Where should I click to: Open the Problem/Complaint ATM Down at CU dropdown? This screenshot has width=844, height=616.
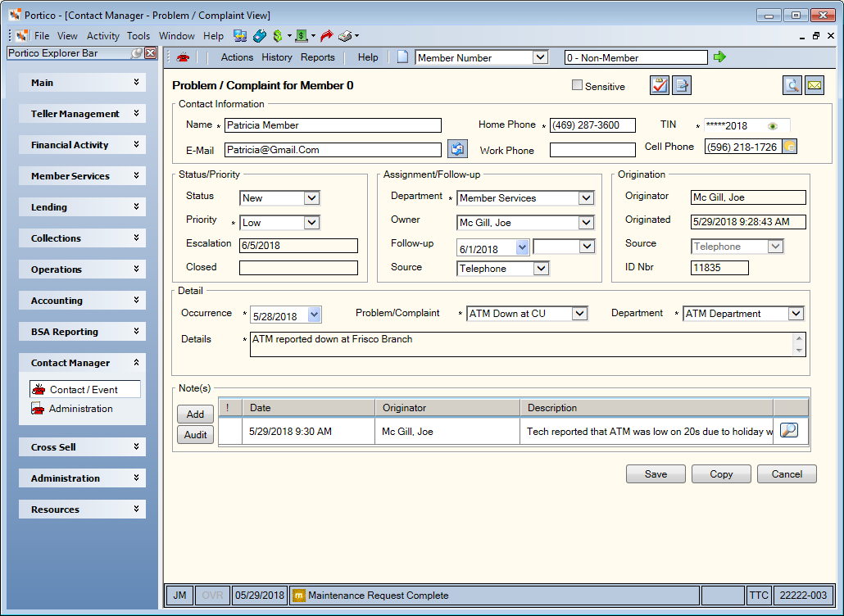pos(579,313)
